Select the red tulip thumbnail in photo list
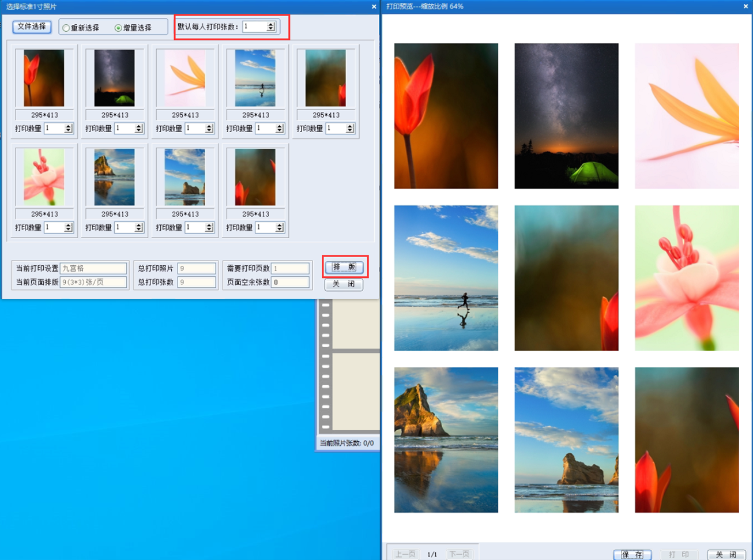This screenshot has width=753, height=560. click(x=44, y=78)
